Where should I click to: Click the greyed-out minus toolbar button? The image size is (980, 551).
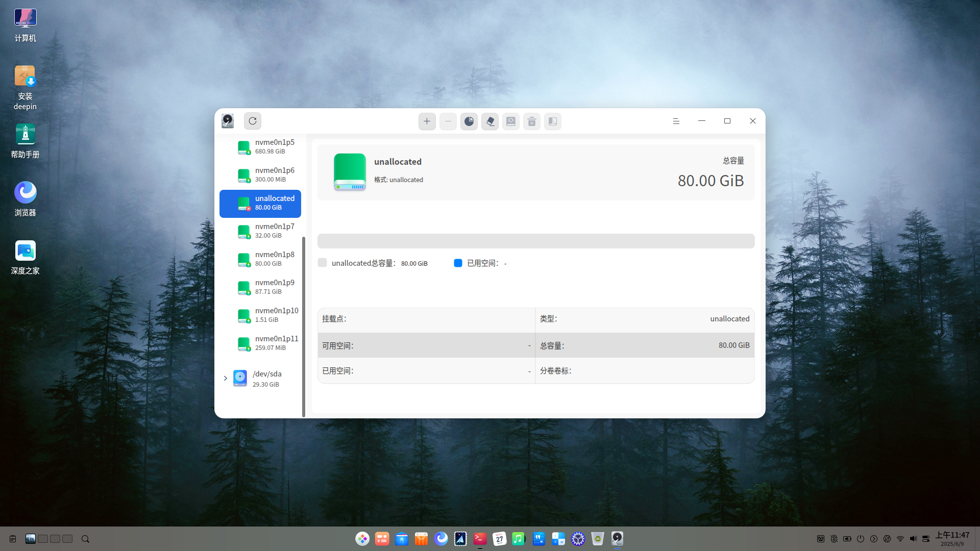(x=448, y=121)
